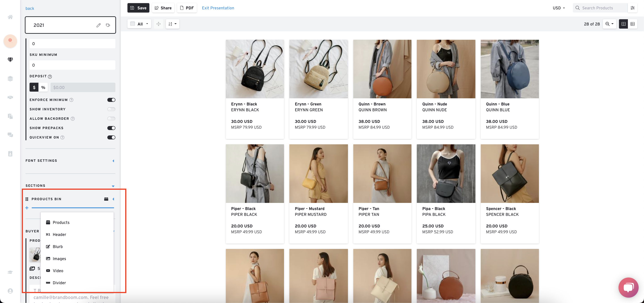The height and width of the screenshot is (303, 644).
Task: Open the documents copy sidebar icon
Action: [10, 116]
